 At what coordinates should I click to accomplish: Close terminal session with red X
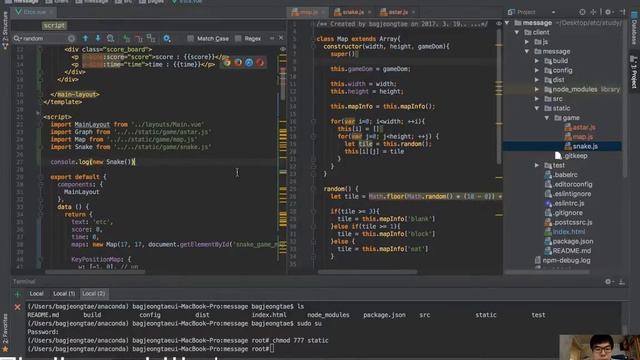click(x=18, y=307)
